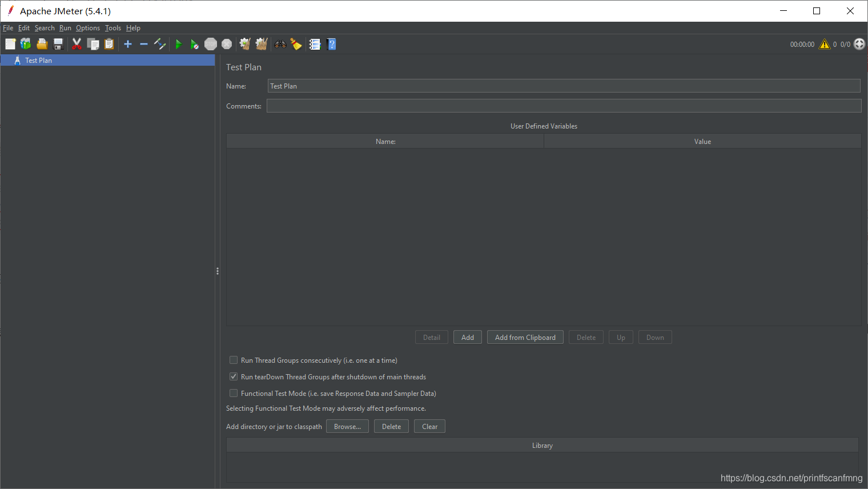Search the tree with binoculars icon

tap(280, 44)
